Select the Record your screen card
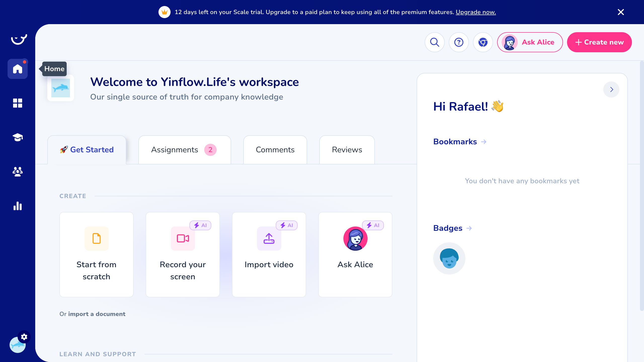The image size is (644, 362). tap(183, 254)
